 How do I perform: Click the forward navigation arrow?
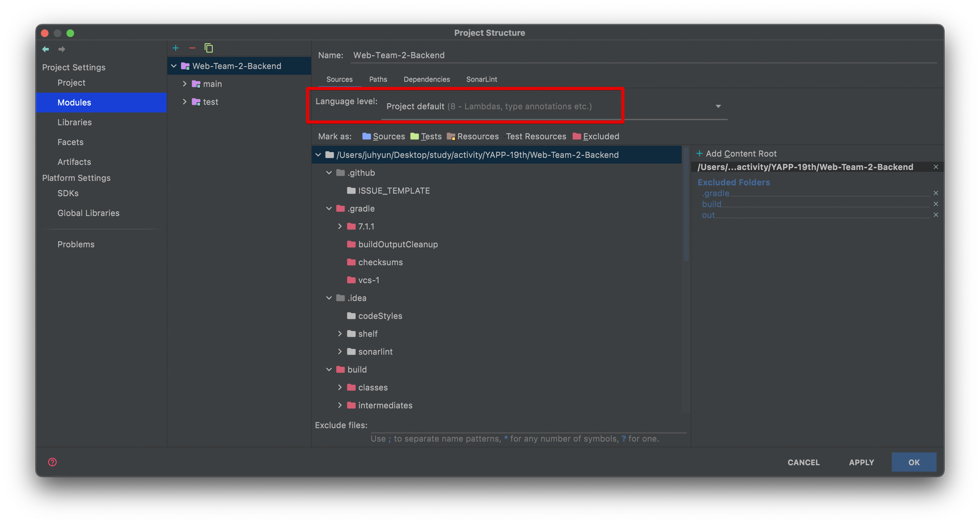[62, 49]
